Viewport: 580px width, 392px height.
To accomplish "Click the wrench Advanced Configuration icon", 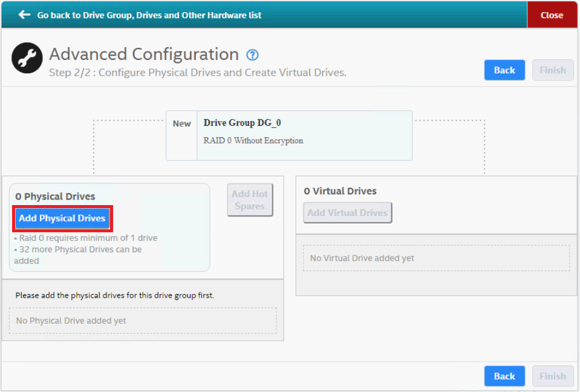I will pos(27,58).
